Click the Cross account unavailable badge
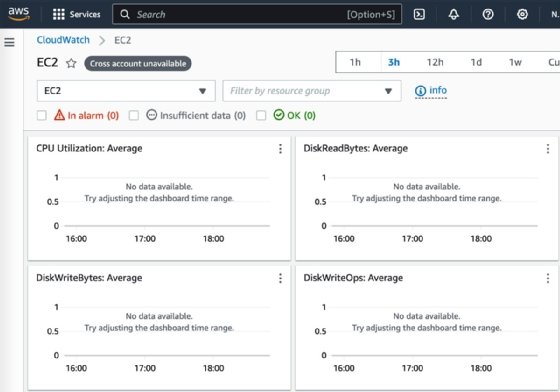Screen dimensions: 560x392 pyautogui.click(x=138, y=64)
